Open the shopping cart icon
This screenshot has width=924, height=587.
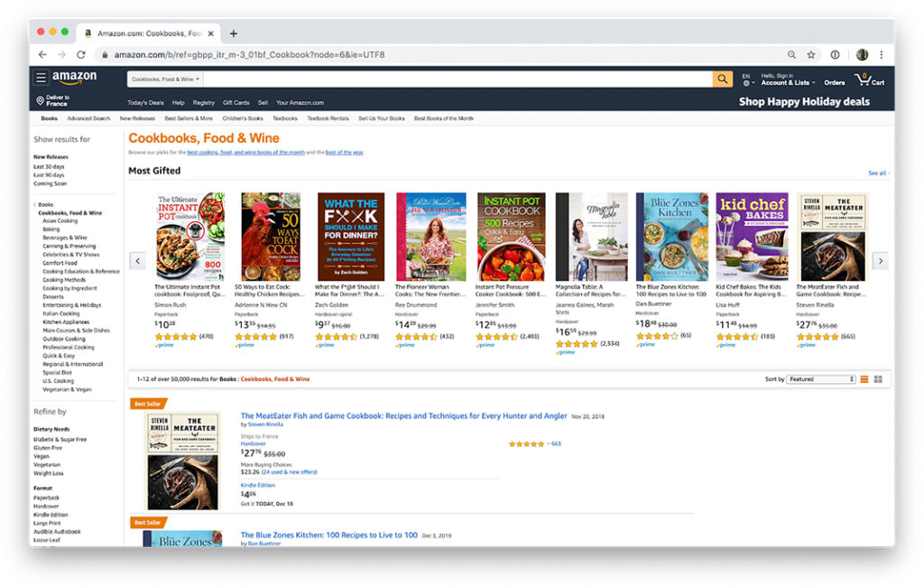tap(869, 79)
